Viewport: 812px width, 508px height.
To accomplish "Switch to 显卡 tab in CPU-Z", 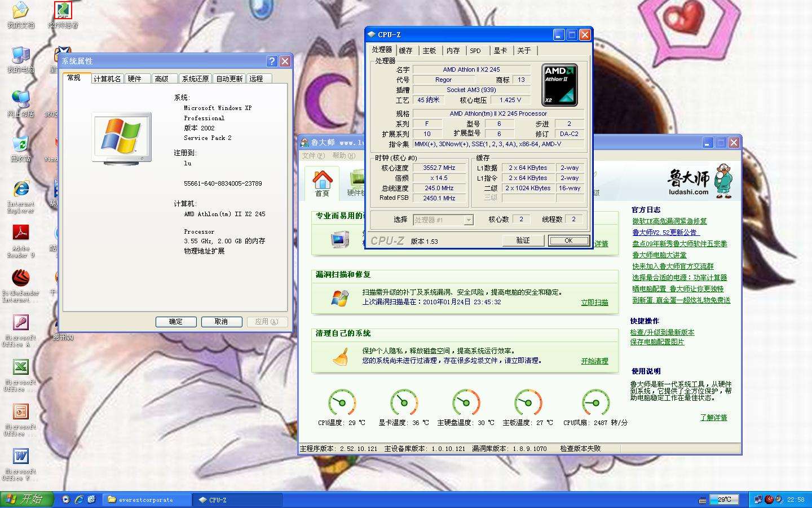I will 501,51.
